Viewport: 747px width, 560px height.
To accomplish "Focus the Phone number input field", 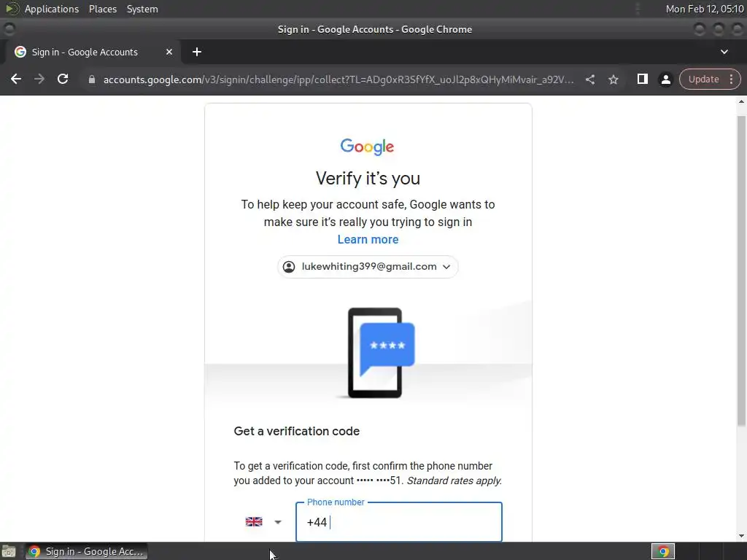I will coord(399,522).
